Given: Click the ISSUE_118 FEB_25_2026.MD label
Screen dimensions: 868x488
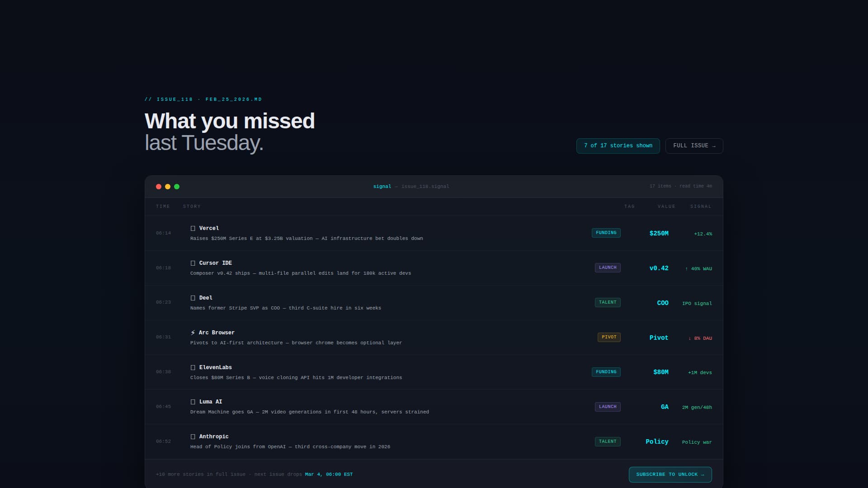Looking at the screenshot, I should pos(203,99).
